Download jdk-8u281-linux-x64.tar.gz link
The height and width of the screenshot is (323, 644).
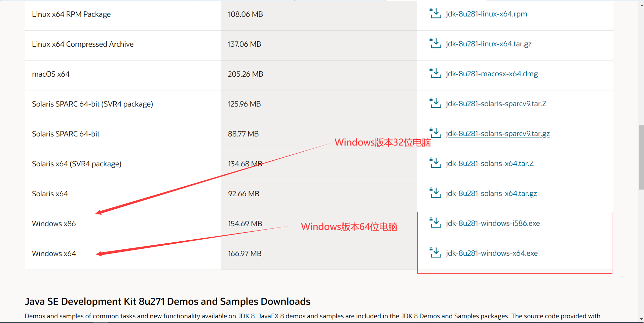[x=489, y=44]
